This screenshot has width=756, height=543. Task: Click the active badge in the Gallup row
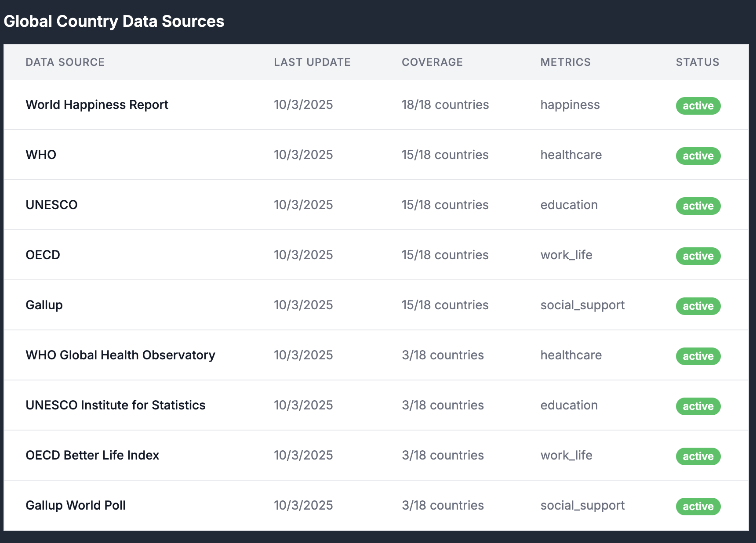(698, 306)
